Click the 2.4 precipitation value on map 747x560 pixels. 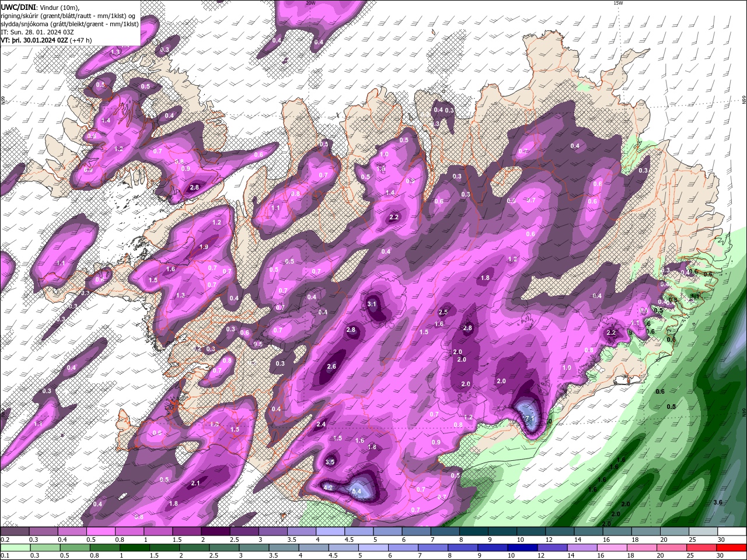coord(321,424)
